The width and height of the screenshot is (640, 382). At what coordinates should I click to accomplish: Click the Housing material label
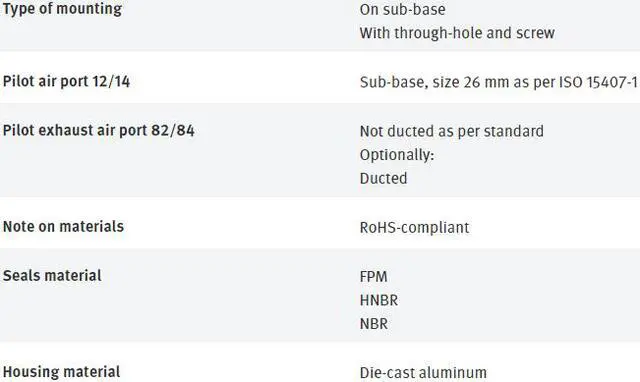click(61, 372)
